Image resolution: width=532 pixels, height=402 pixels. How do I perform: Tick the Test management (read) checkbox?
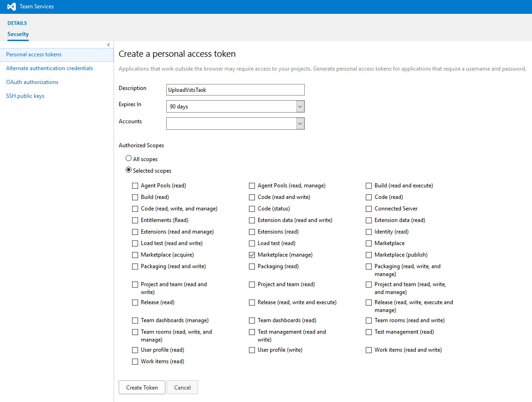point(369,332)
